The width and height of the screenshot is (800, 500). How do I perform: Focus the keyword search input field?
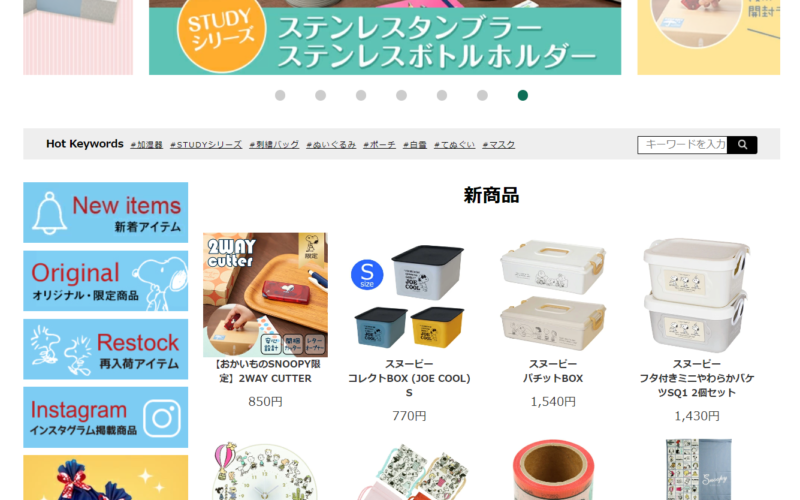683,145
